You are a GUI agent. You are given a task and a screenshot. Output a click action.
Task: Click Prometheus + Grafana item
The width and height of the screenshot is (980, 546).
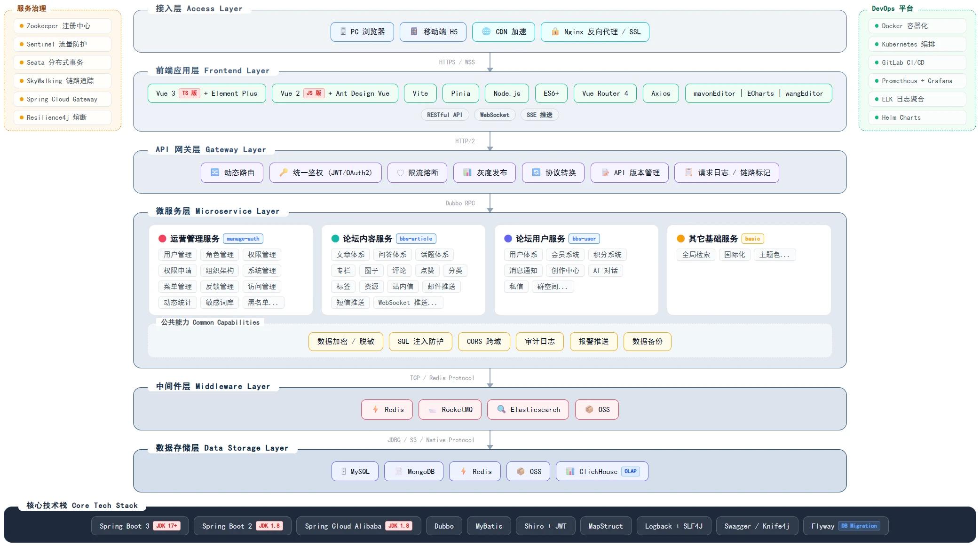(917, 81)
